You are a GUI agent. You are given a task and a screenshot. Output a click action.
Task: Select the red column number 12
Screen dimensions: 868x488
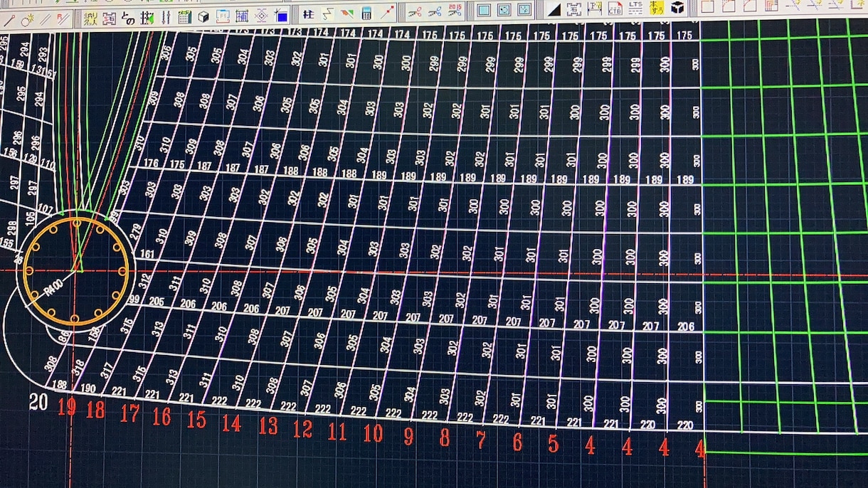pyautogui.click(x=302, y=429)
